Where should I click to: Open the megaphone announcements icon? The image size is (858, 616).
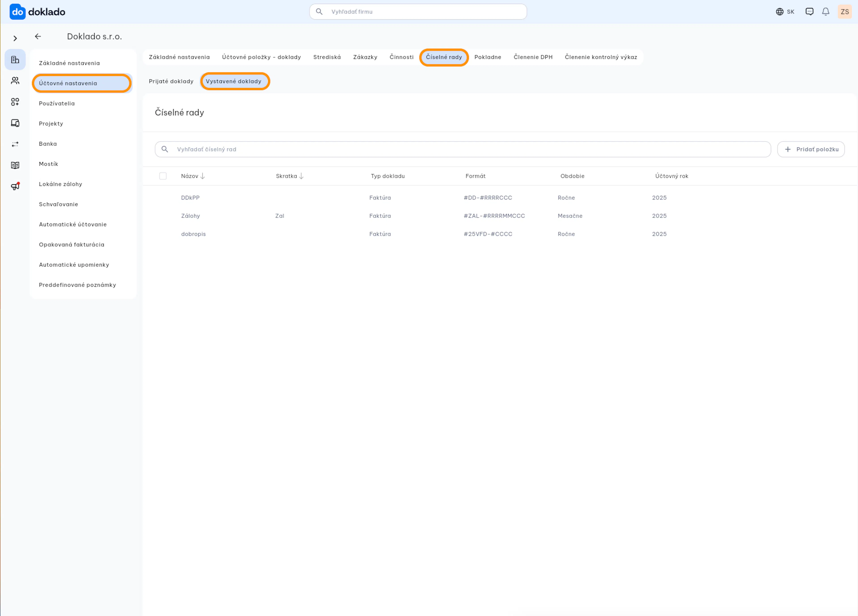[x=15, y=186]
